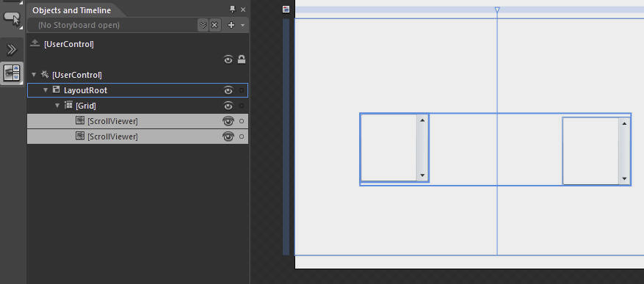The width and height of the screenshot is (644, 284).
Task: Click the right ScrollViewer's scroll-up arrow on artboard
Action: (x=624, y=123)
